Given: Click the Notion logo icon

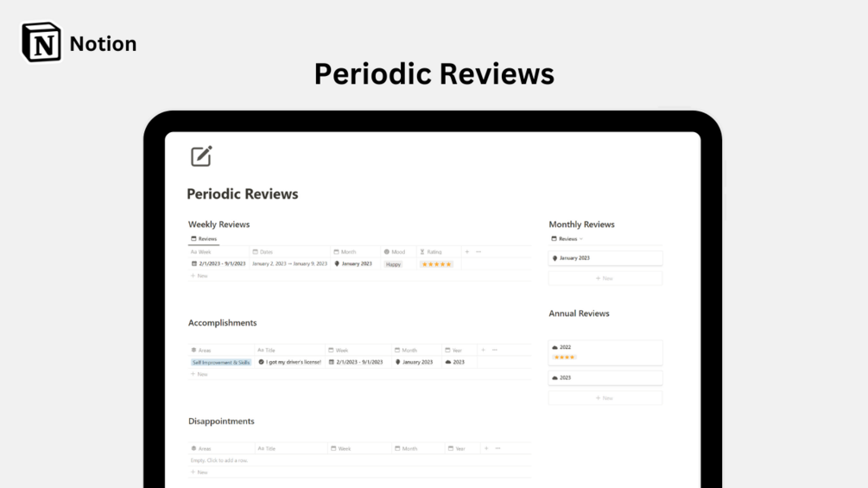Looking at the screenshot, I should pyautogui.click(x=41, y=42).
